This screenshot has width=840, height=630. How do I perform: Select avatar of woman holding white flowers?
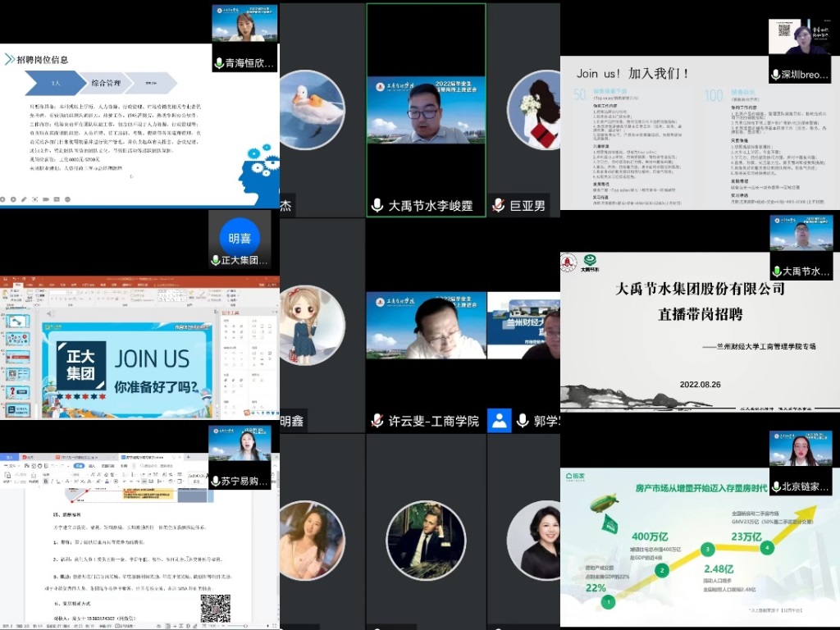(535, 110)
